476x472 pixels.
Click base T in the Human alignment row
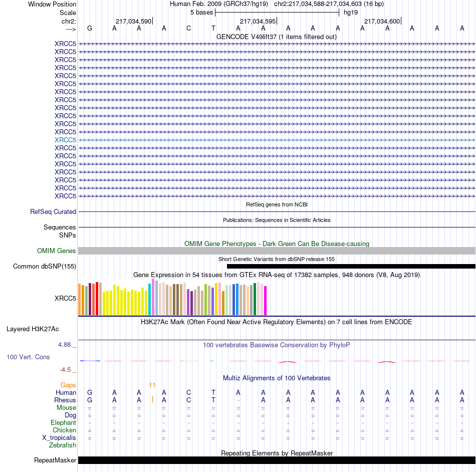click(213, 392)
